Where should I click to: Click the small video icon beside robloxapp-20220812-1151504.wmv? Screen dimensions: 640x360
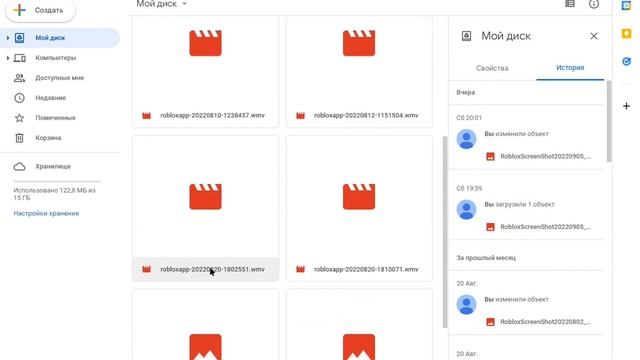click(300, 116)
